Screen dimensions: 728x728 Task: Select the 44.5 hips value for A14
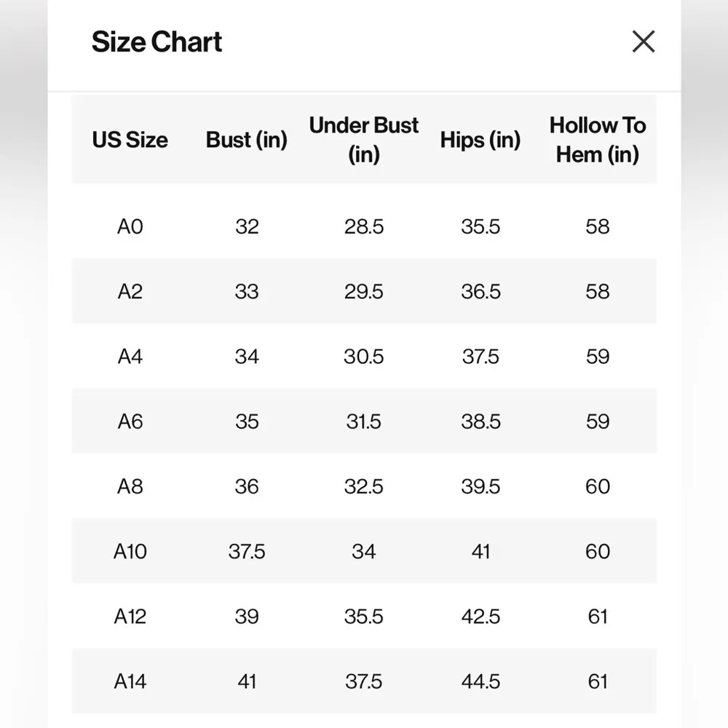pos(480,681)
